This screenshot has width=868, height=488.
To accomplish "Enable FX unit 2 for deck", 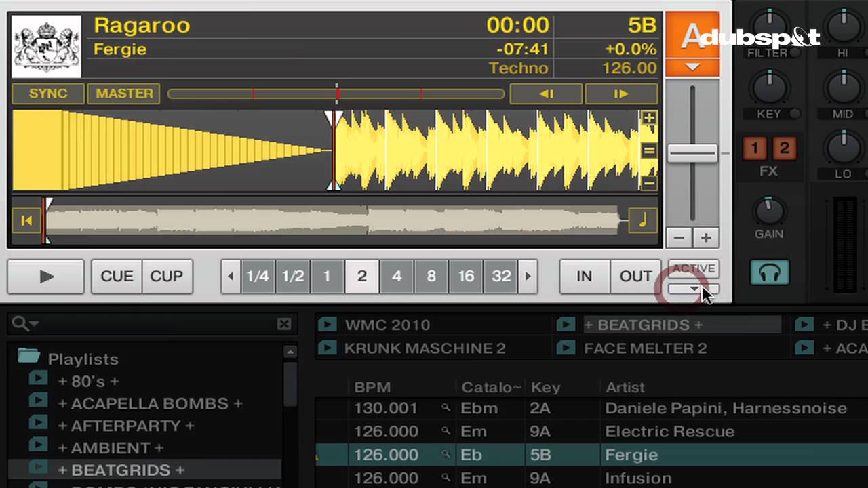I will (x=783, y=148).
